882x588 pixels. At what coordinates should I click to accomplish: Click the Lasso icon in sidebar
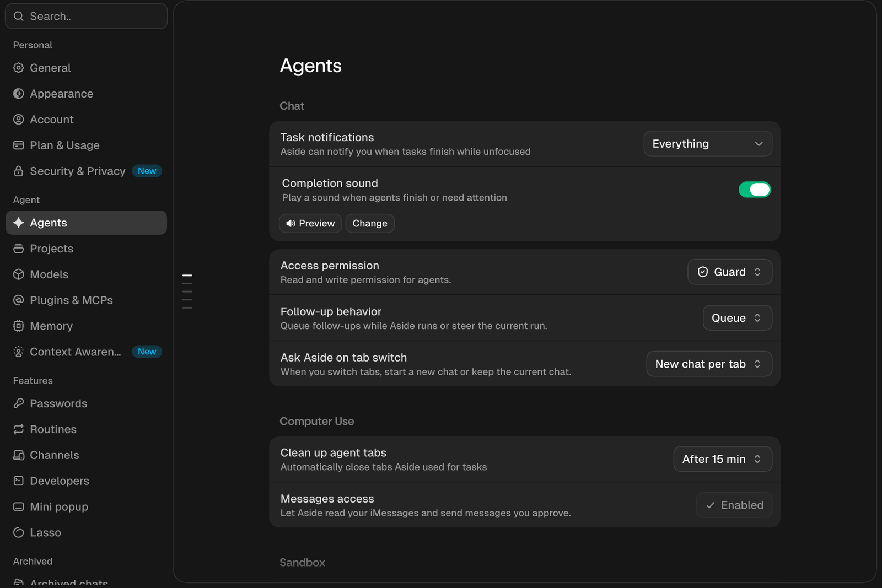(x=19, y=532)
